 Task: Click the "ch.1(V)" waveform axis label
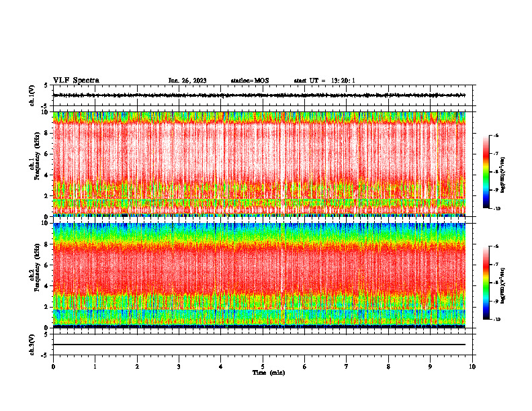32,95
